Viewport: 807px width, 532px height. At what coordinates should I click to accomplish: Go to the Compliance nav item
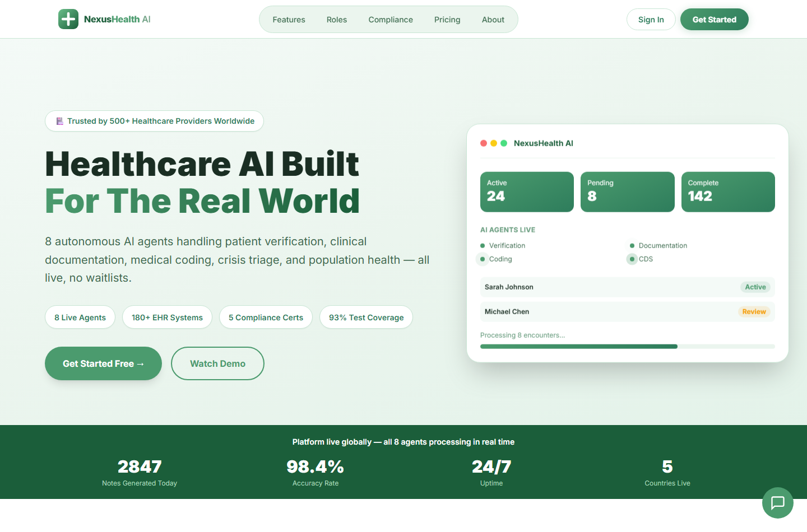tap(391, 20)
